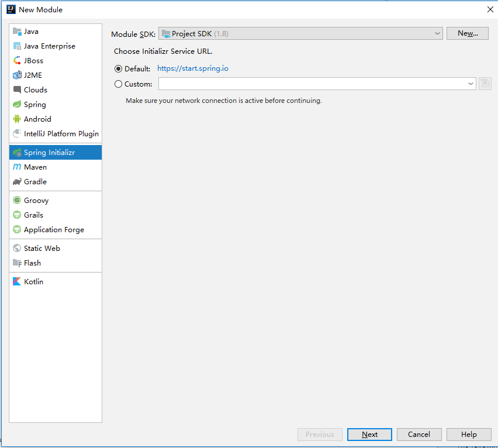Image resolution: width=498 pixels, height=448 pixels.
Task: Select the Custom URL radio button
Action: (118, 84)
